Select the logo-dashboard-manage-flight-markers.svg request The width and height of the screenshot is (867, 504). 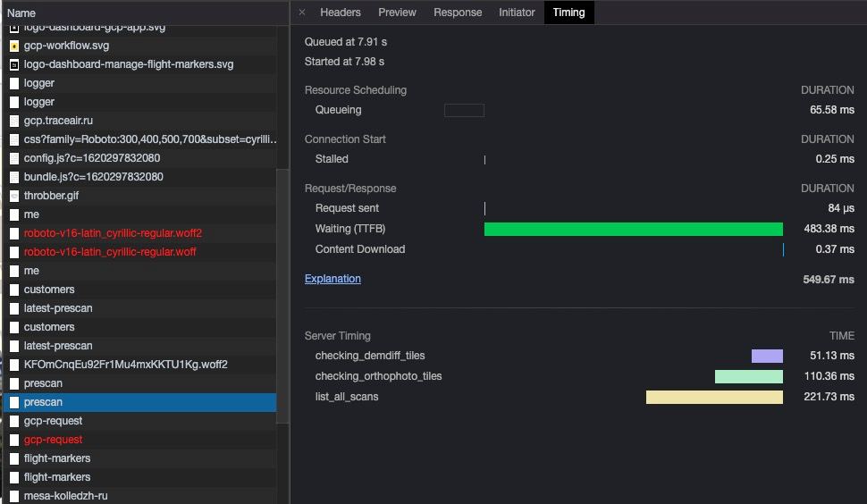coord(140,64)
